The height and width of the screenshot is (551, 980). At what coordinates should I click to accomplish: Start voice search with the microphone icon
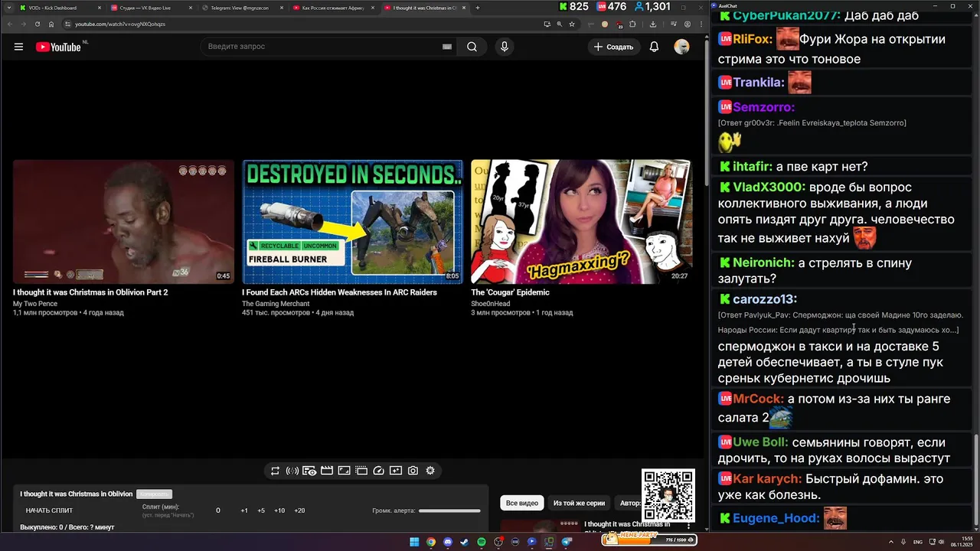coord(504,47)
